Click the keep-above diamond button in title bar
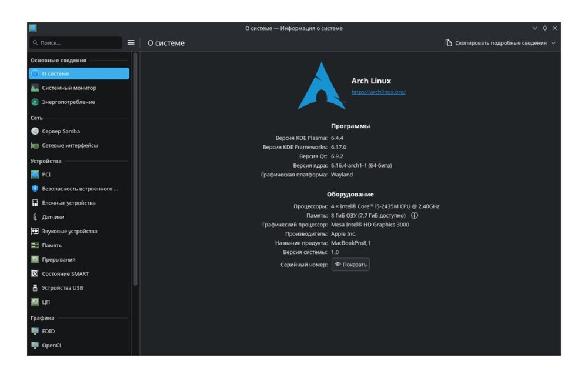The width and height of the screenshot is (588, 388). (x=545, y=28)
